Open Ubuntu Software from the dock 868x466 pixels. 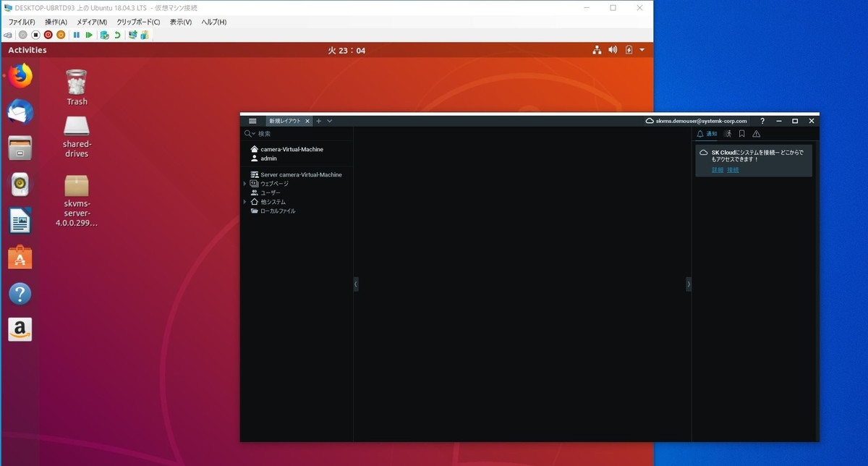pyautogui.click(x=20, y=258)
